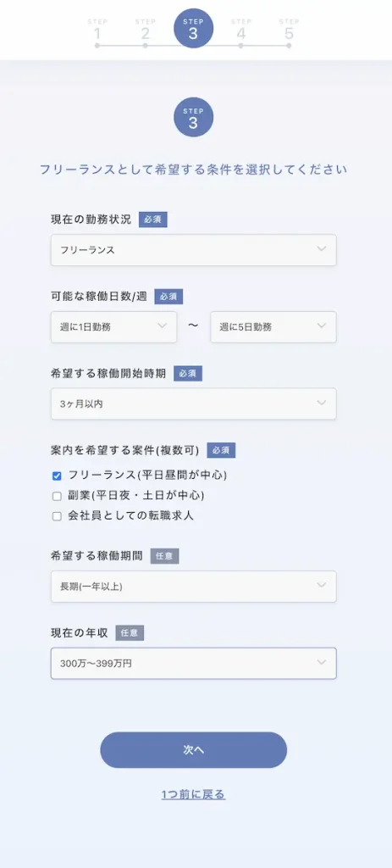Follow the 1つ前に戻る link
The height and width of the screenshot is (868, 392).
194,794
